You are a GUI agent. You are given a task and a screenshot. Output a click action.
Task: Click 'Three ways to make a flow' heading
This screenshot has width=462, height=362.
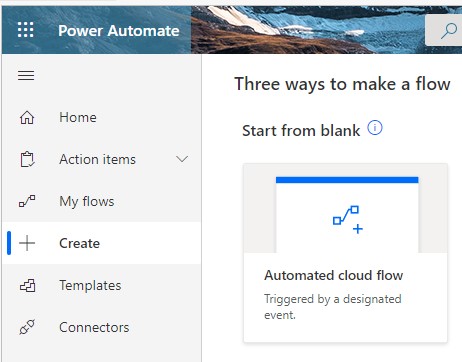pyautogui.click(x=342, y=84)
